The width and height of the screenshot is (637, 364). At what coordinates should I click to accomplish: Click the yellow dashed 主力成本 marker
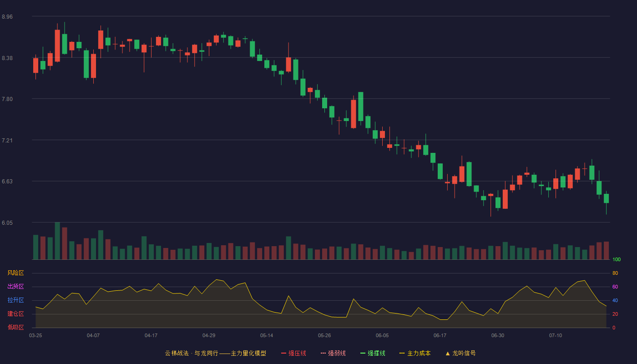pos(402,353)
